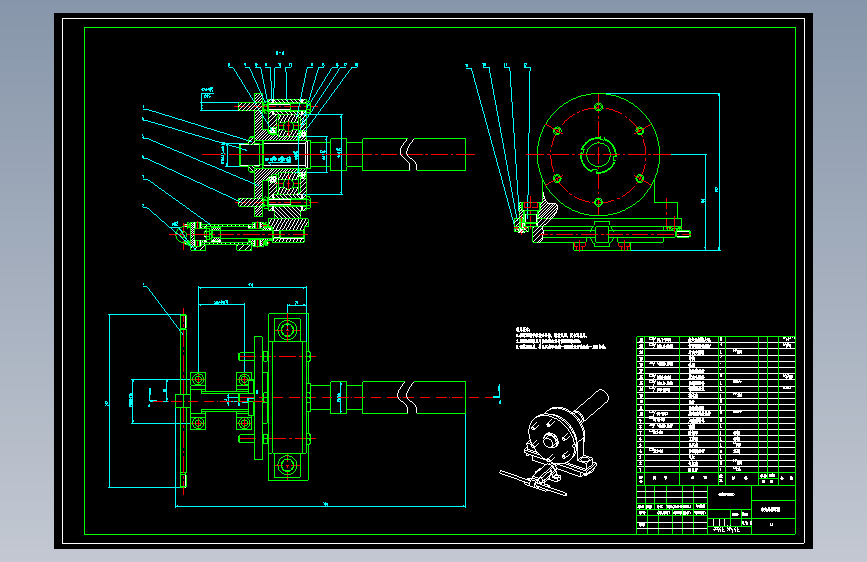Select the parts list table
The image size is (867, 562).
[715, 410]
